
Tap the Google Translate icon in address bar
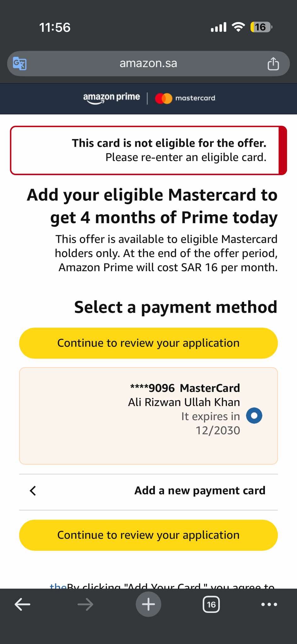tap(20, 64)
